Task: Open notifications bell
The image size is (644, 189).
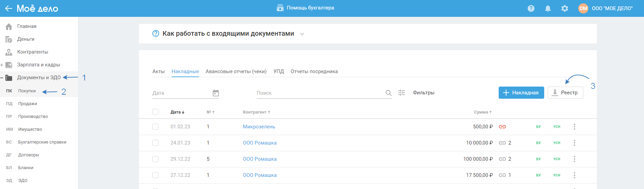Action: [x=548, y=8]
